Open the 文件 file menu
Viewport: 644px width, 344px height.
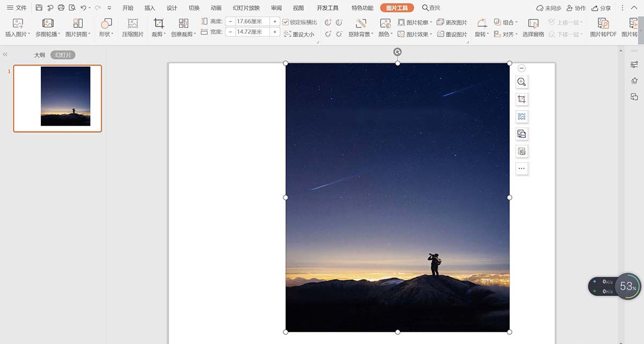click(x=16, y=8)
